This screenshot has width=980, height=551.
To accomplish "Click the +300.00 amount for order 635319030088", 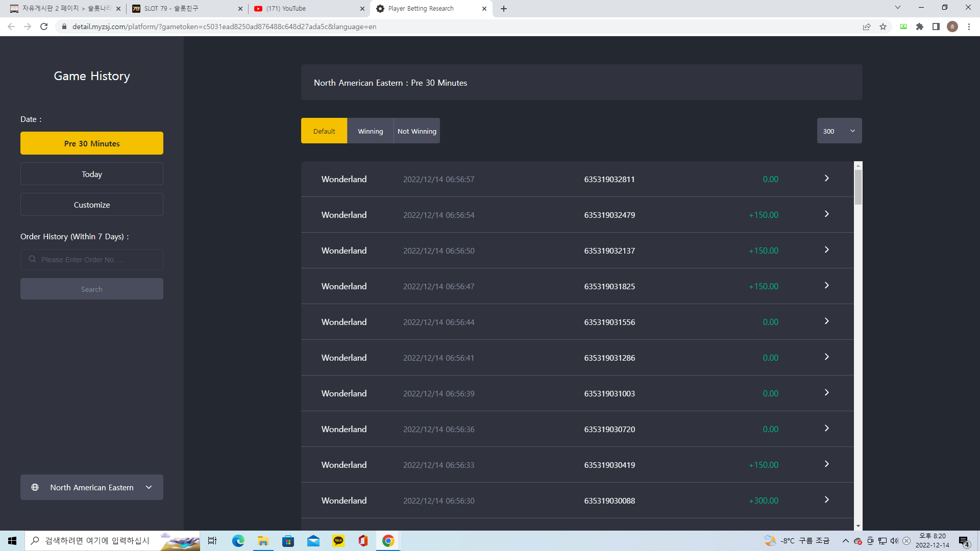I will pos(764,500).
